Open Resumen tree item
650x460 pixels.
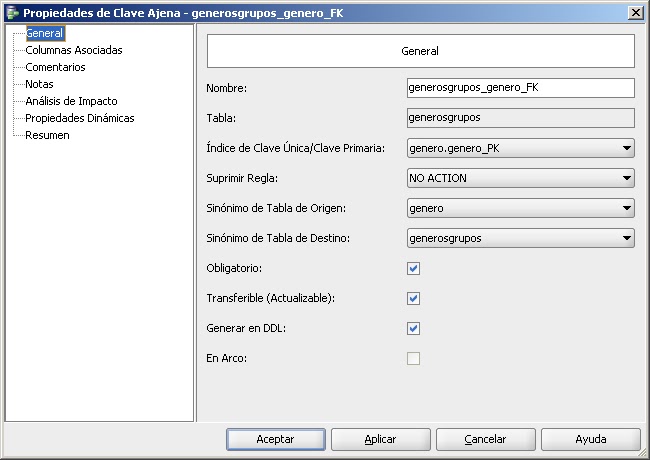[47, 135]
